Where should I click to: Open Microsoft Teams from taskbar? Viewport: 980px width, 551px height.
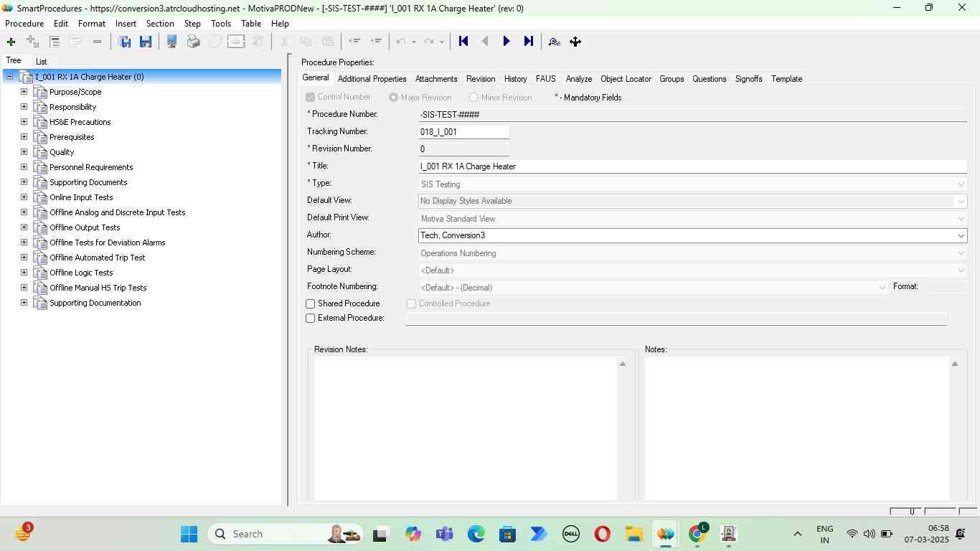click(444, 534)
